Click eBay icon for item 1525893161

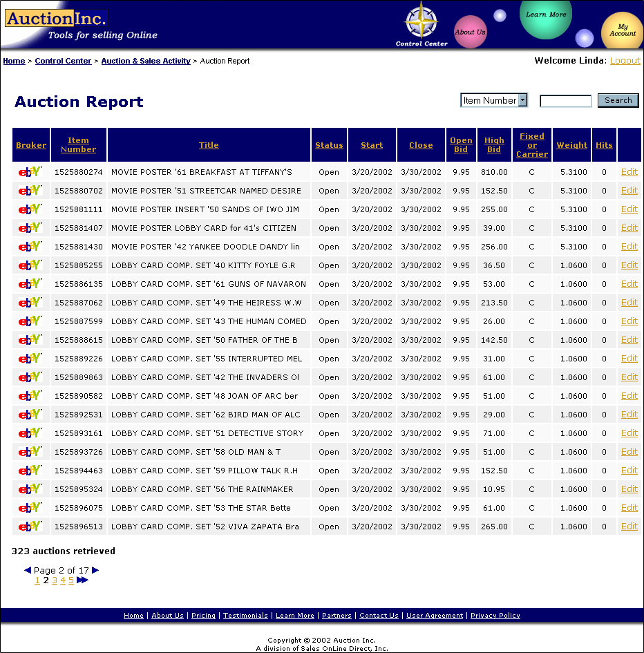30,433
